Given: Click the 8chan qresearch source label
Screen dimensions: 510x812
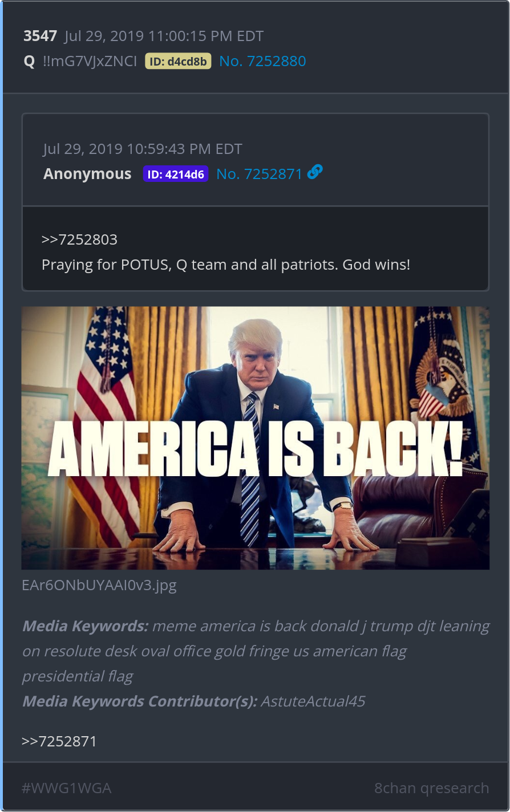Looking at the screenshot, I should coord(431,788).
